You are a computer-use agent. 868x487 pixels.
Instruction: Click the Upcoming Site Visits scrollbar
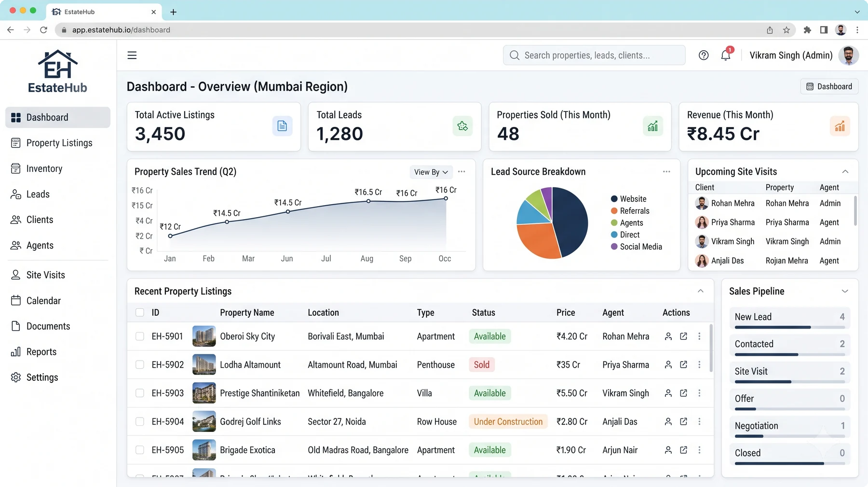pyautogui.click(x=855, y=210)
